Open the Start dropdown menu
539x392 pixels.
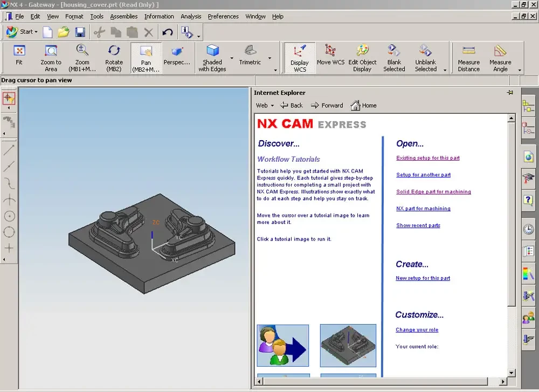pos(22,32)
